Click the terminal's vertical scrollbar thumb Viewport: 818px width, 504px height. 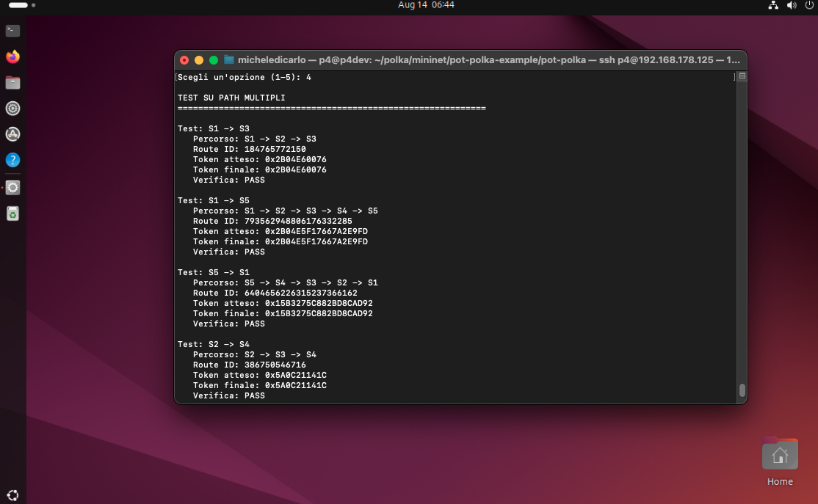(x=742, y=390)
